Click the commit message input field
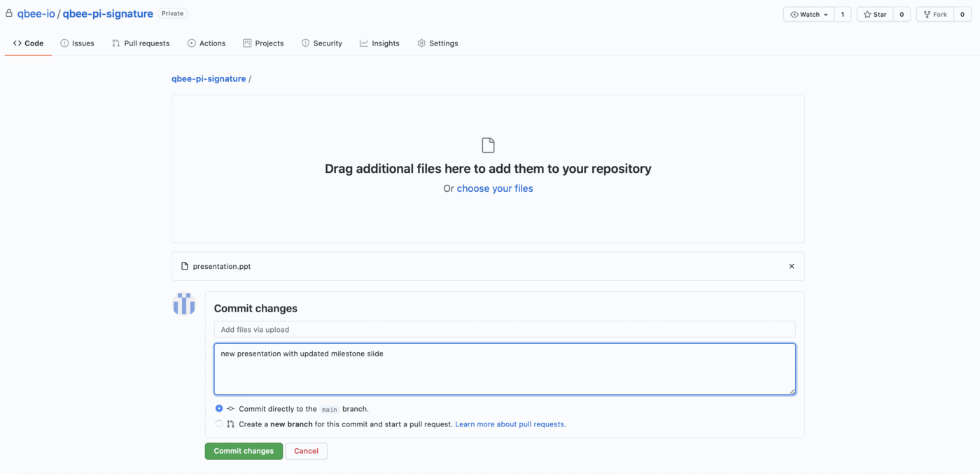The image size is (980, 474). (505, 329)
